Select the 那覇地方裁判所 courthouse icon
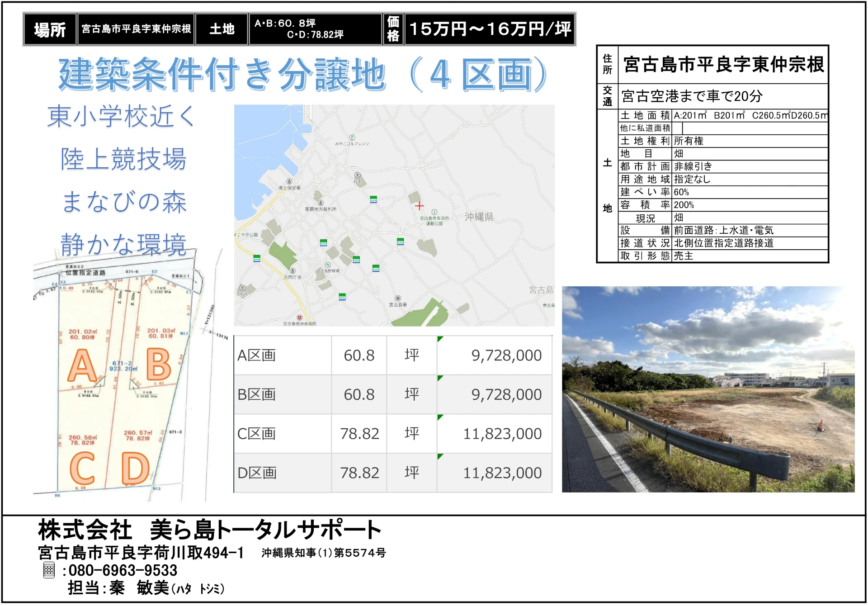Viewport: 868px width, 606px height. tap(321, 203)
